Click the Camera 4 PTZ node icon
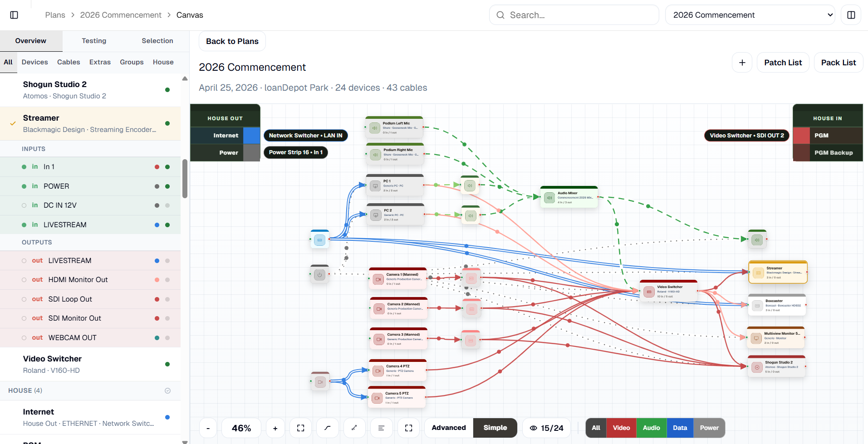 pos(378,371)
